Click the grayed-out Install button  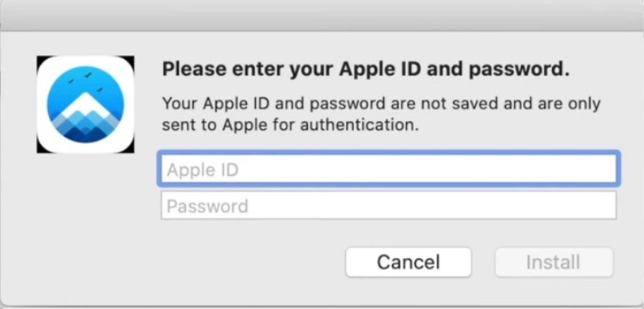(553, 262)
